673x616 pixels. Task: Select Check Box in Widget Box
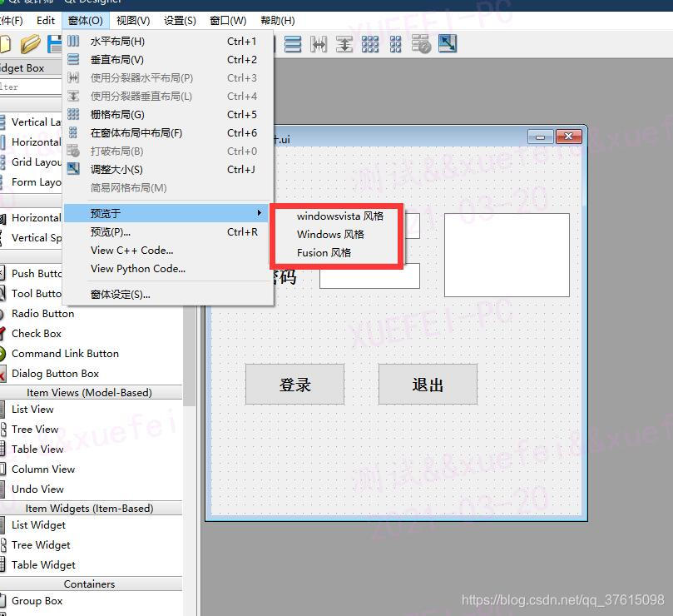pos(37,334)
